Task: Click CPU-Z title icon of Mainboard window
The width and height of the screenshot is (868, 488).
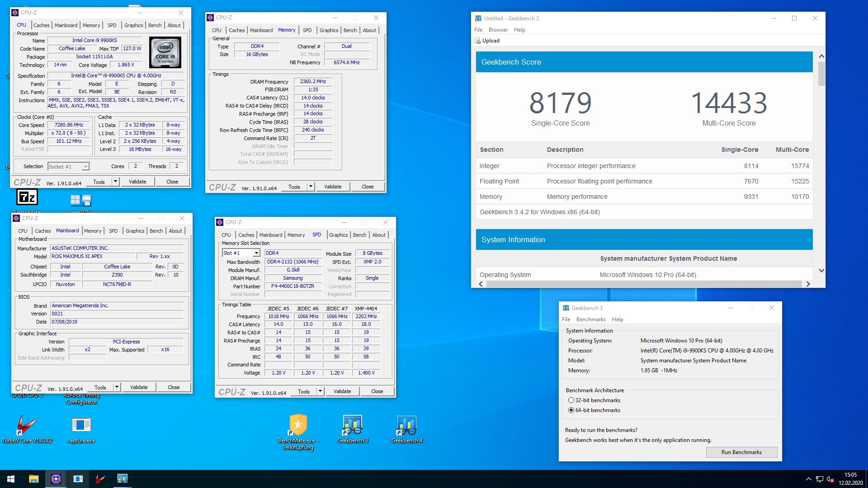Action: tap(17, 218)
